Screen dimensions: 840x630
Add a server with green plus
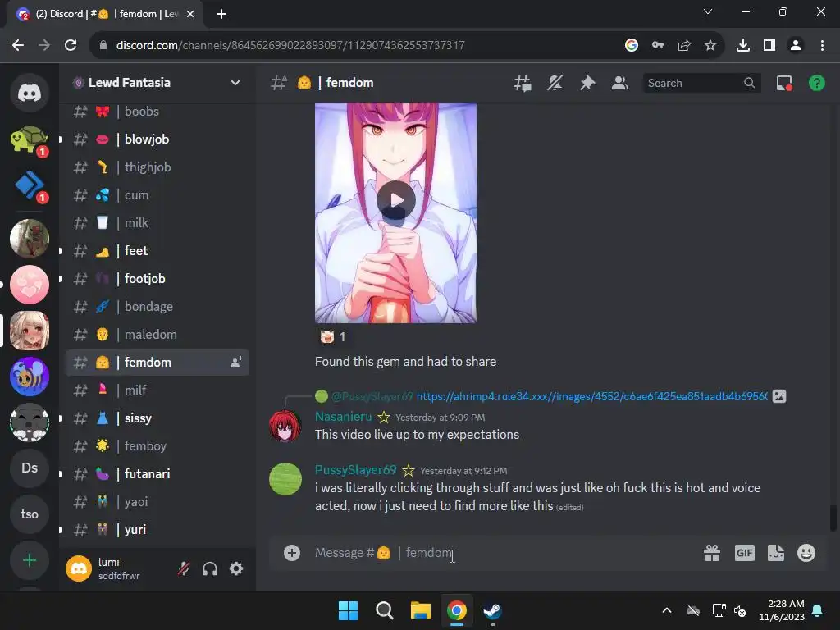[x=30, y=560]
